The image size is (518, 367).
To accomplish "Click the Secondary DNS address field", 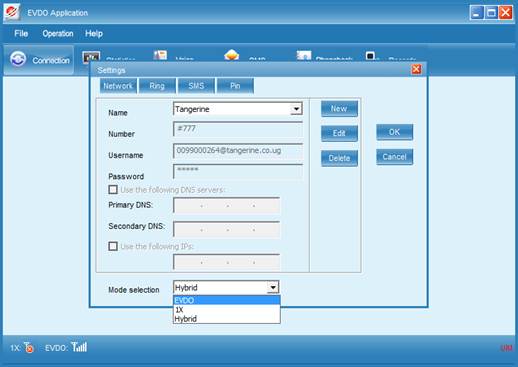I will click(227, 229).
